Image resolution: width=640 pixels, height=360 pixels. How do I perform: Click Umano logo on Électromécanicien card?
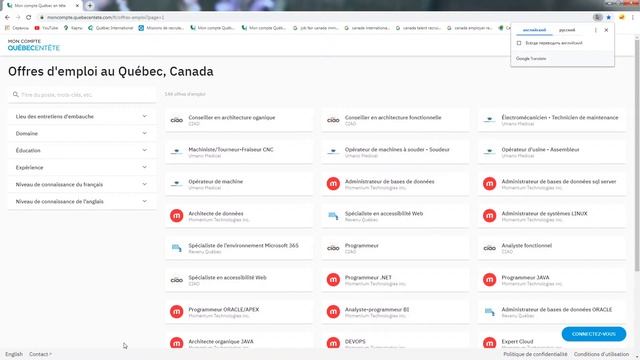pos(489,120)
